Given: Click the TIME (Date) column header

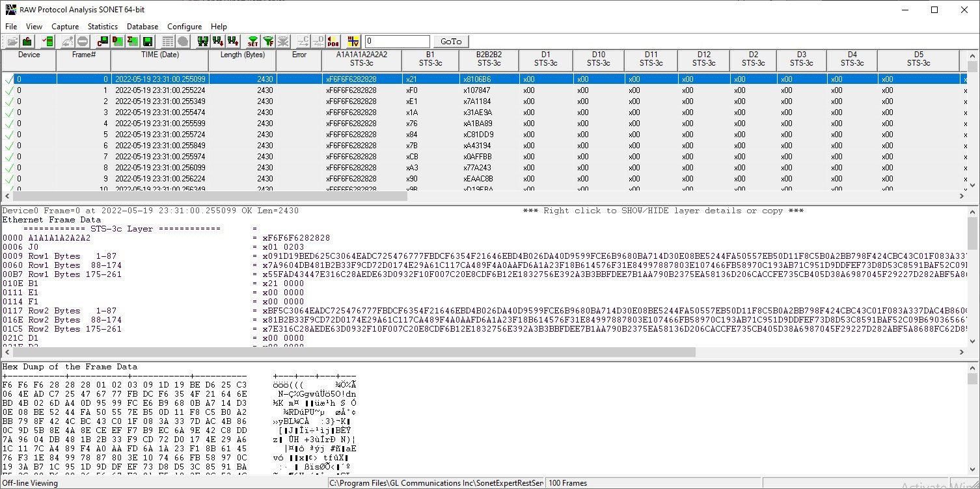Looking at the screenshot, I should (159, 60).
